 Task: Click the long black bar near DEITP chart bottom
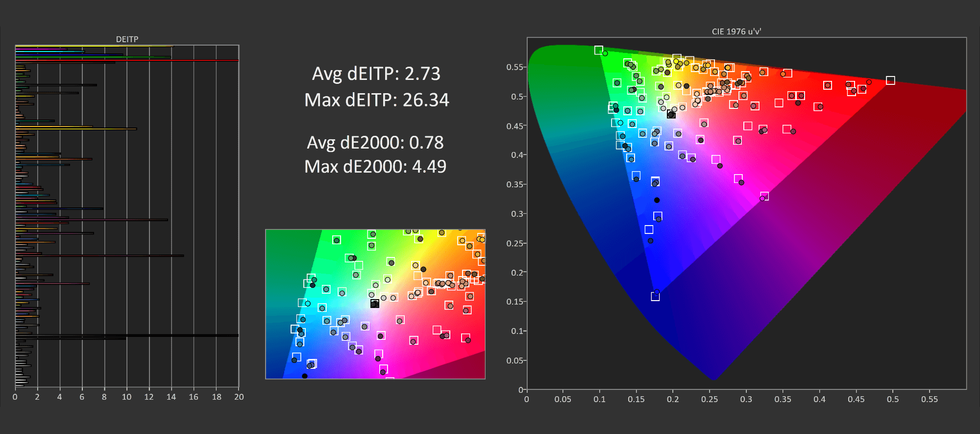(127, 335)
